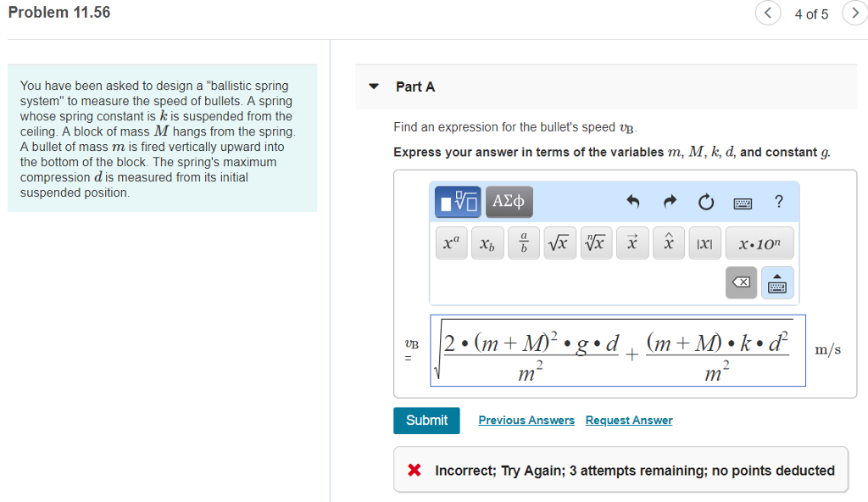
Task: Undo the last equation edit
Action: [x=632, y=201]
